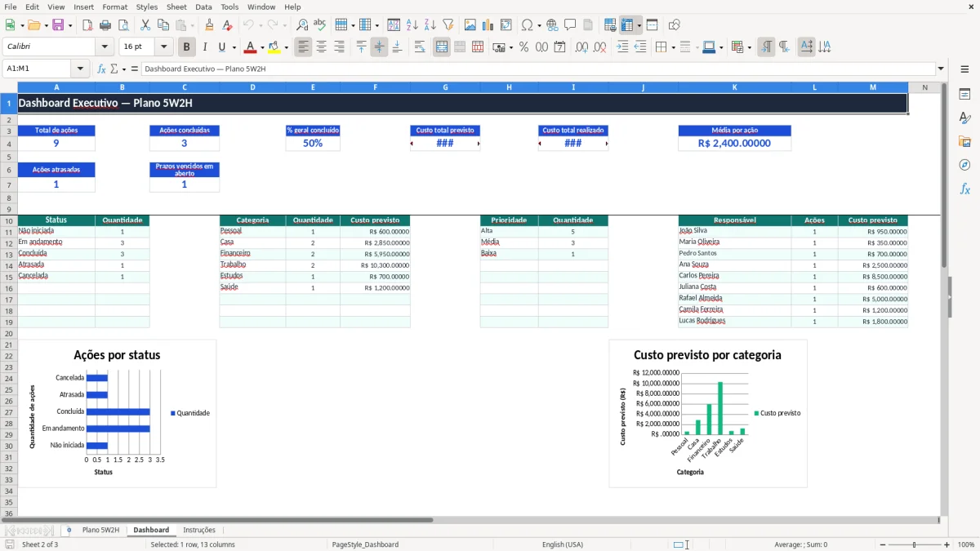This screenshot has height=551, width=980.
Task: Click the Sort dialog icon
Action: click(x=394, y=25)
